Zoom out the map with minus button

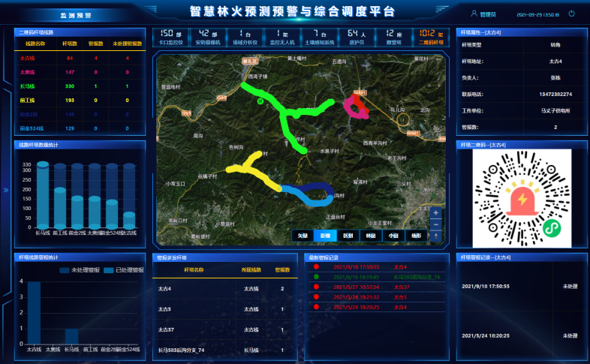click(436, 224)
